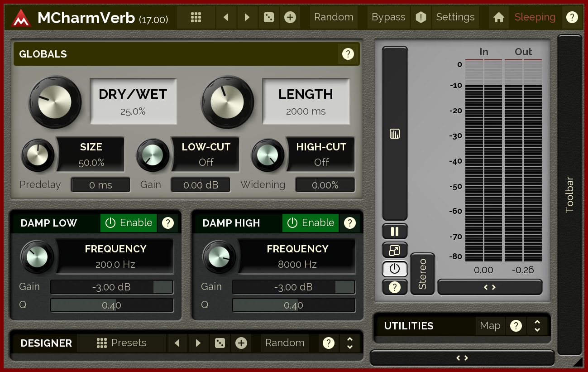Toggle the meter power button
Viewport: 588px width, 372px height.
click(395, 269)
